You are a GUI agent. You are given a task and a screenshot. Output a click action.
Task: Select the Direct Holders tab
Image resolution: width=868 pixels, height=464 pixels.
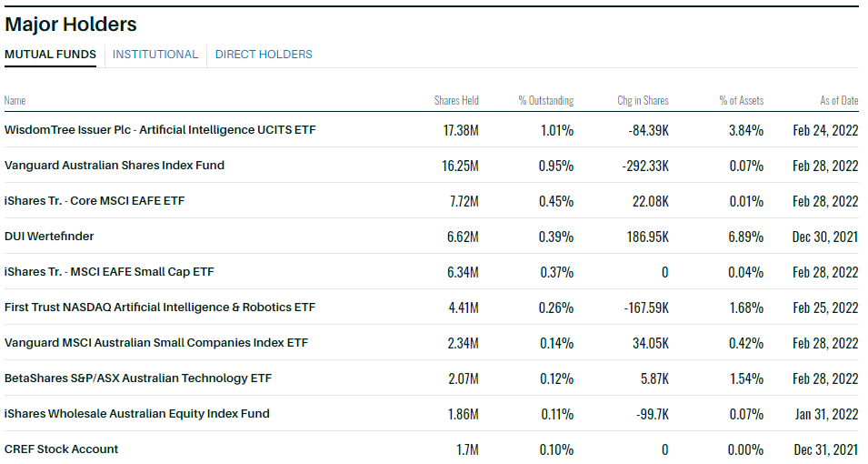[264, 55]
